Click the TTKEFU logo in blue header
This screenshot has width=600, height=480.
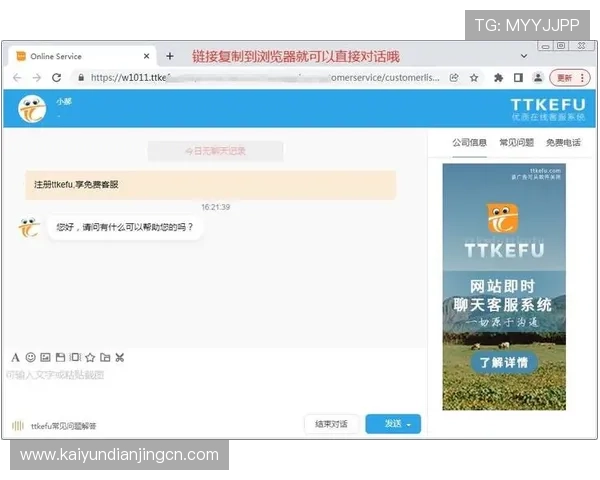click(548, 109)
